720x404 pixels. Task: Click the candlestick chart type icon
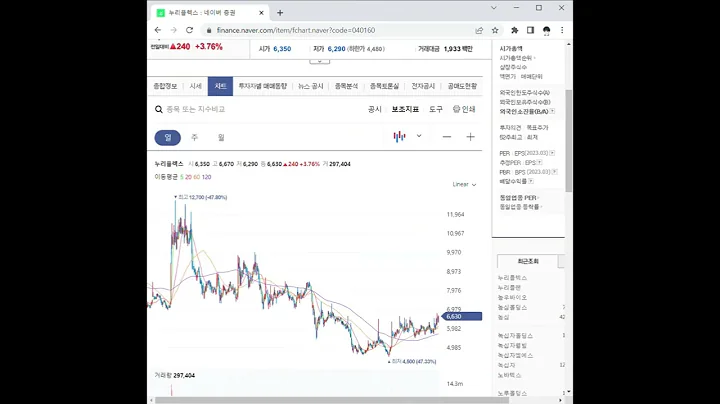(x=399, y=136)
